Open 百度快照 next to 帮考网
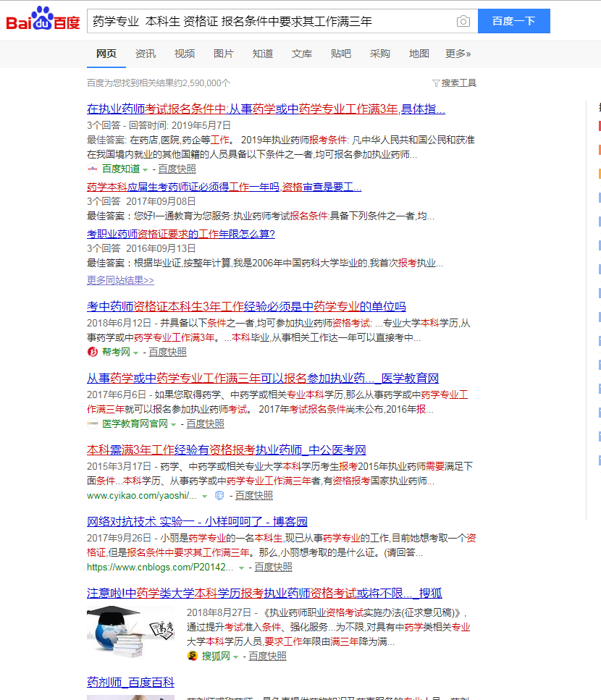Image resolution: width=601 pixels, height=700 pixels. [167, 352]
